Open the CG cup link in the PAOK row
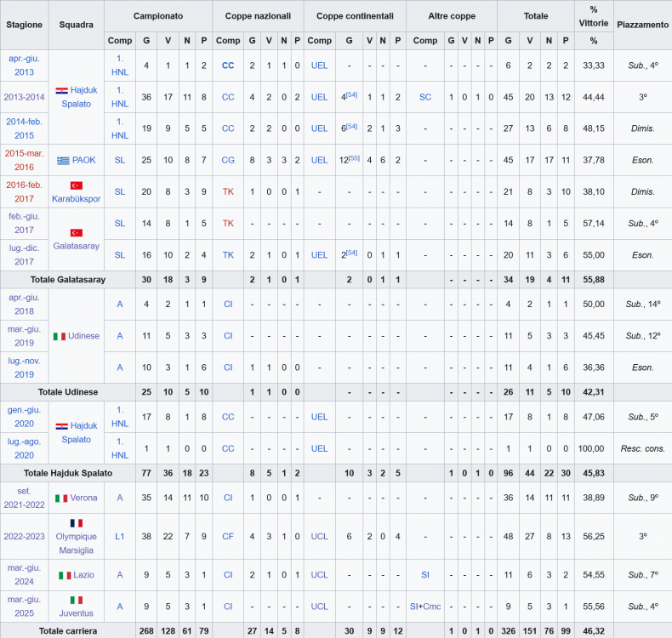672x638 pixels. [x=228, y=160]
